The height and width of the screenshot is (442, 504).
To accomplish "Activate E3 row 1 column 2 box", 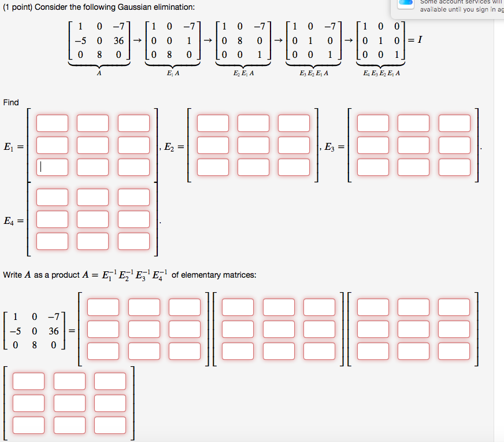I will point(413,123).
